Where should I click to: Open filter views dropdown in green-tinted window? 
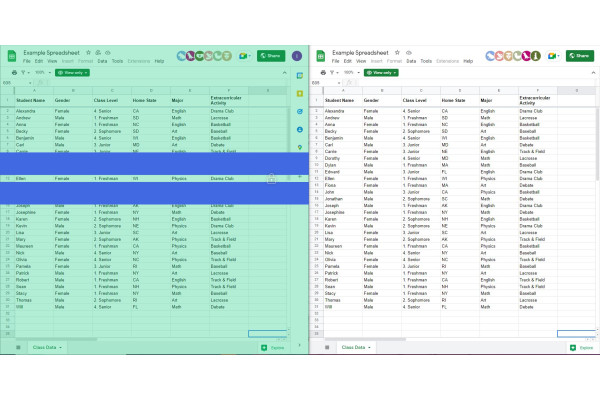[25, 72]
